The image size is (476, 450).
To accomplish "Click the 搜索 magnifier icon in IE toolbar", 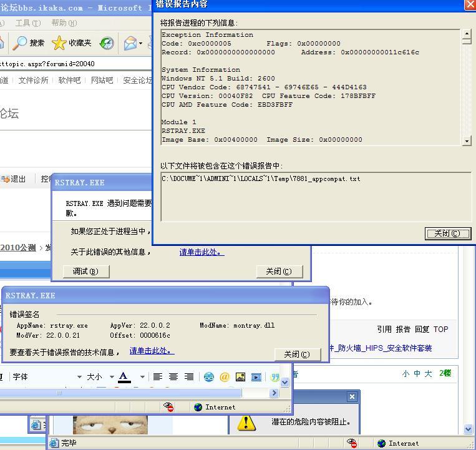I will click(20, 43).
